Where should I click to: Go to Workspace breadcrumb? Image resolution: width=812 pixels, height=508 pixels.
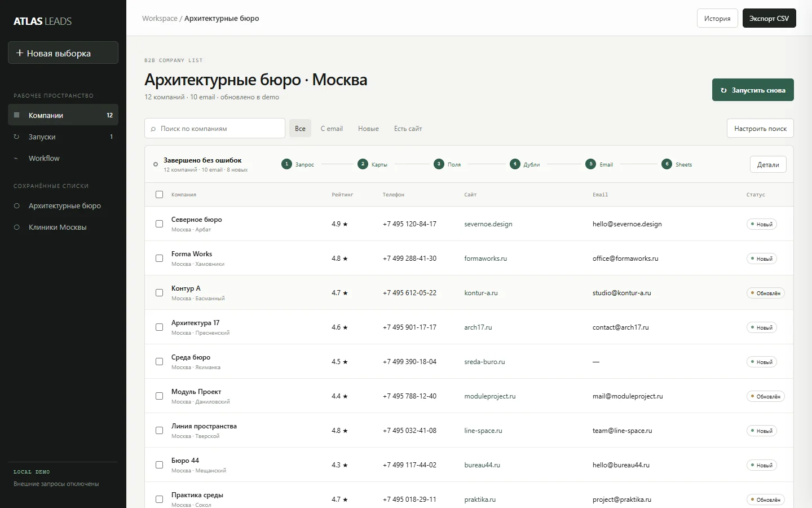coord(160,19)
